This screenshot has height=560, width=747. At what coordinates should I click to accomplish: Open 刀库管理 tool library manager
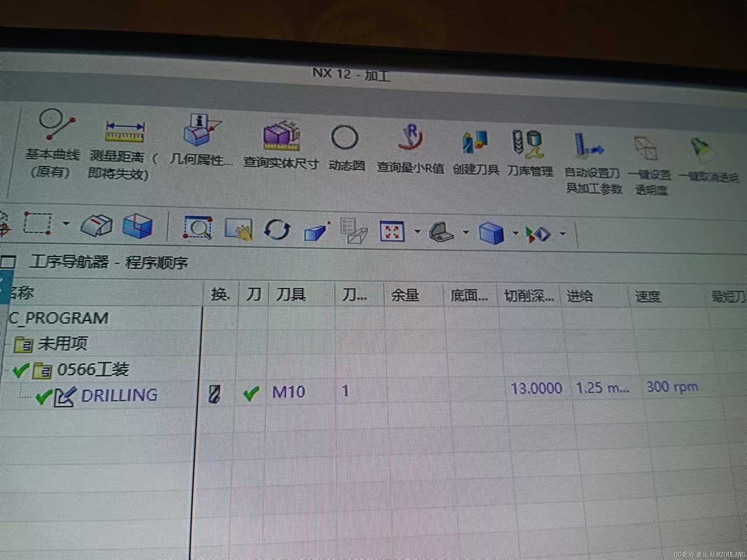pos(530,153)
